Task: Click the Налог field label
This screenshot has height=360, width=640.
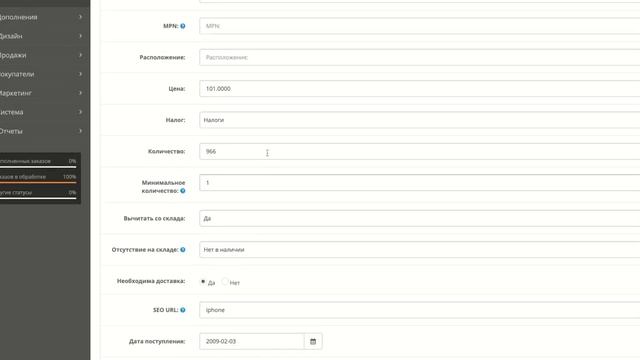Action: click(176, 120)
